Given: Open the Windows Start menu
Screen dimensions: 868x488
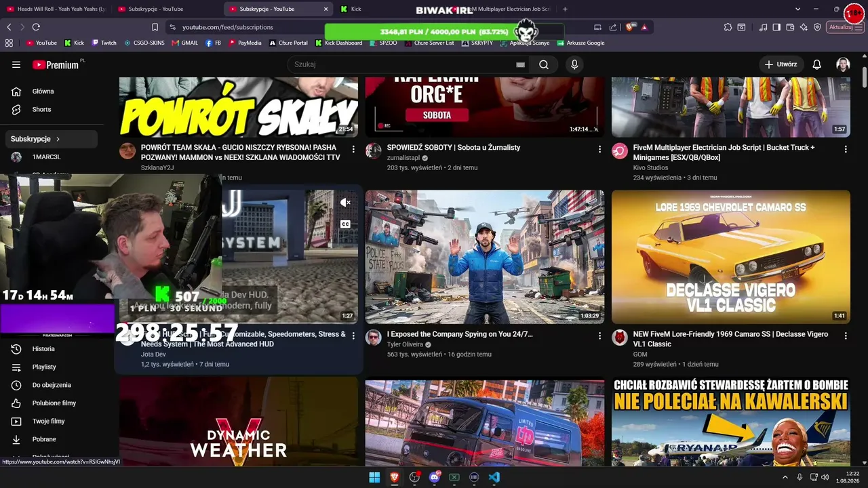Looking at the screenshot, I should click(x=374, y=477).
